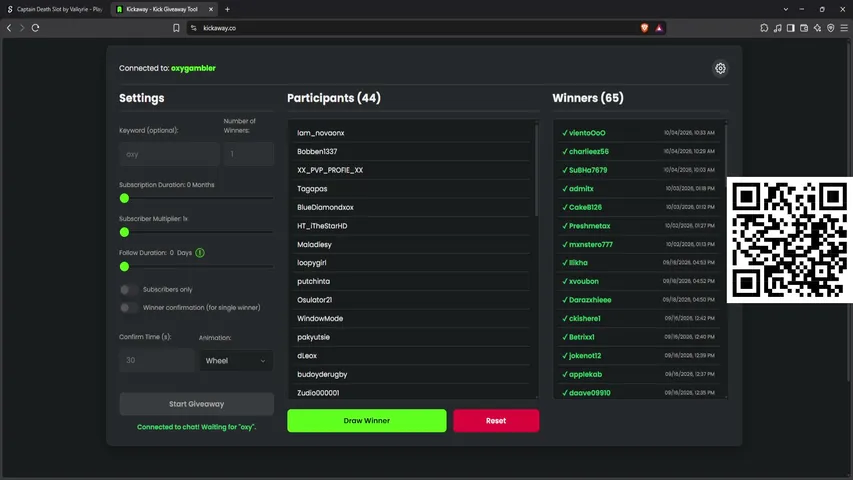Open the Animation Wheel dropdown
The height and width of the screenshot is (480, 853).
coord(236,360)
